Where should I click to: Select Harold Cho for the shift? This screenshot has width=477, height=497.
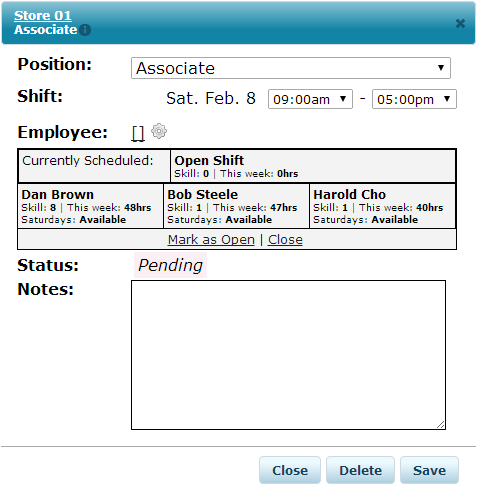(x=382, y=206)
